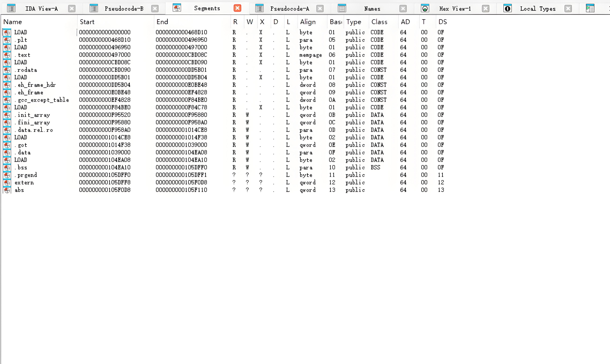
Task: Close the Pseudocode-A tab
Action: 320,9
